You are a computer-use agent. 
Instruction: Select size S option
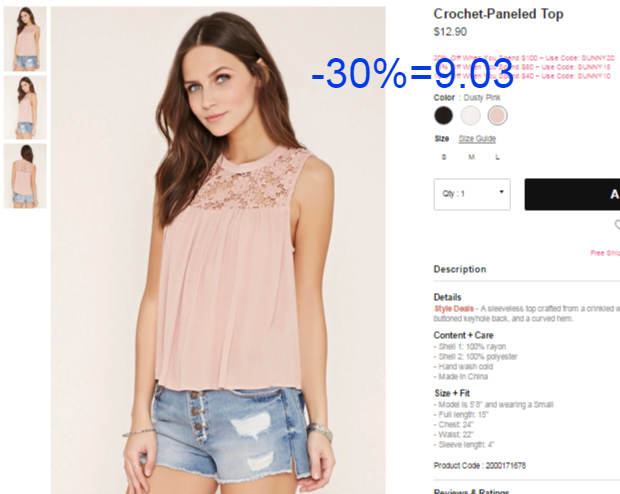444,157
